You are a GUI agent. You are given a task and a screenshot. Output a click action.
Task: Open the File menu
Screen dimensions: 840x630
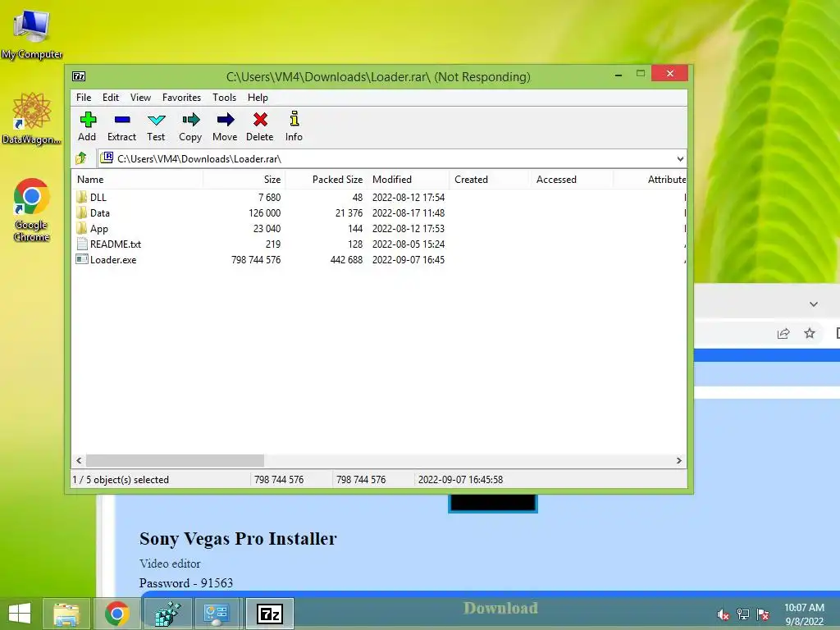[x=84, y=98]
